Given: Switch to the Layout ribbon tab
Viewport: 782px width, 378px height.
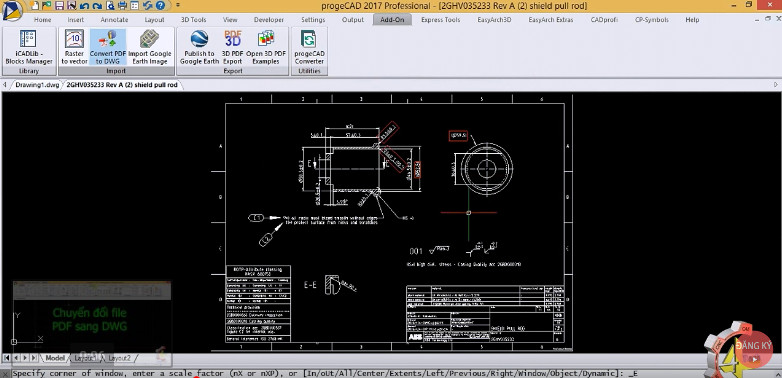Looking at the screenshot, I should click(x=154, y=20).
